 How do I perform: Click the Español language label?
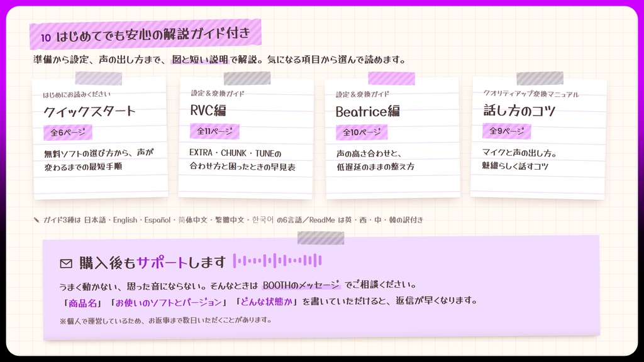pyautogui.click(x=157, y=220)
